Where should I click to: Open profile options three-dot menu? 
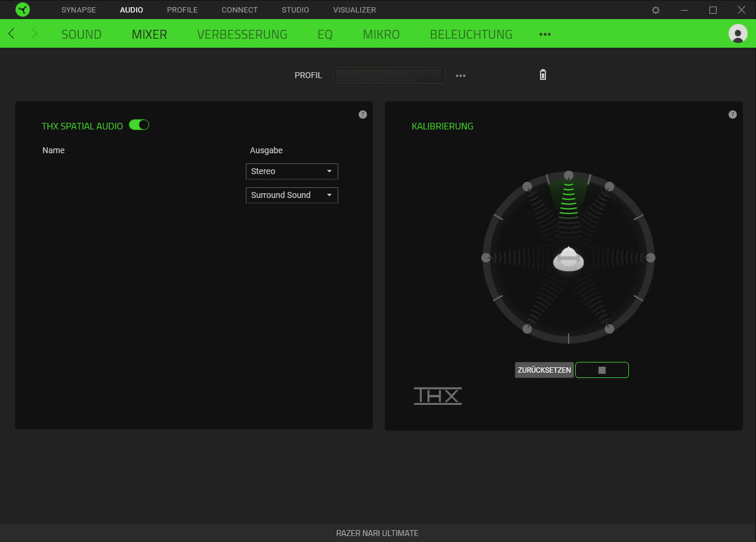[461, 76]
